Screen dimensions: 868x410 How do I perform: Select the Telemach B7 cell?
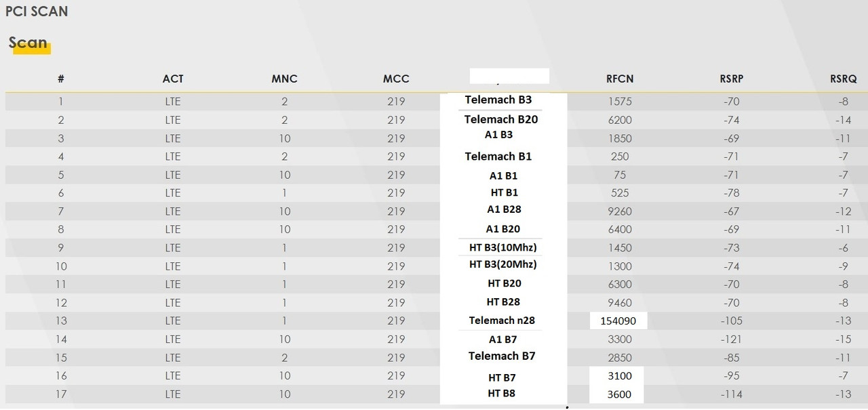pyautogui.click(x=502, y=356)
